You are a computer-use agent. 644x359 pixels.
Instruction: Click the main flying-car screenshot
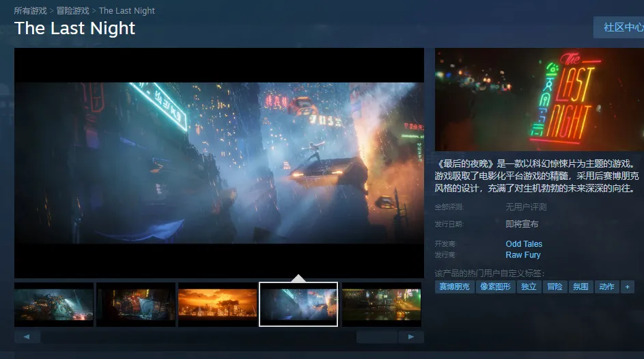(x=219, y=163)
